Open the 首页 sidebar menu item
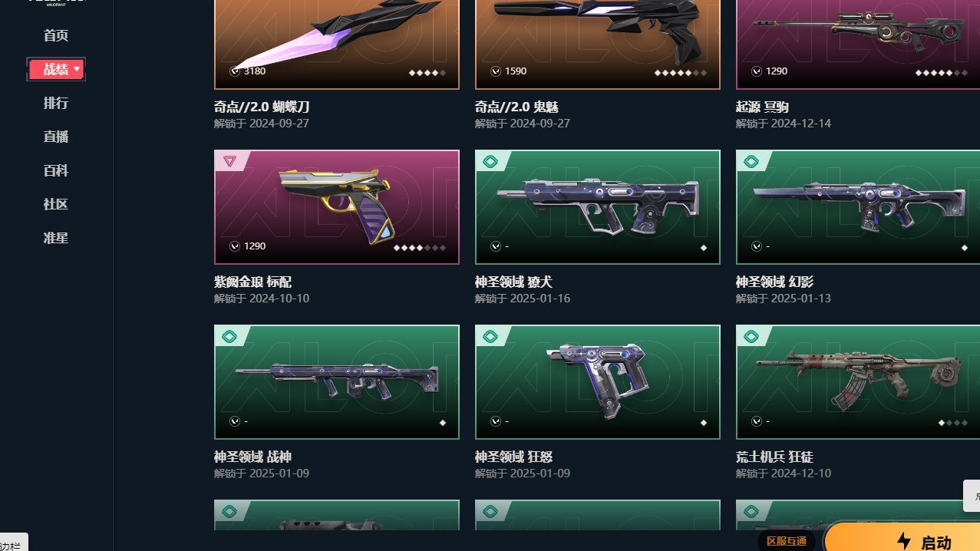 coord(56,35)
